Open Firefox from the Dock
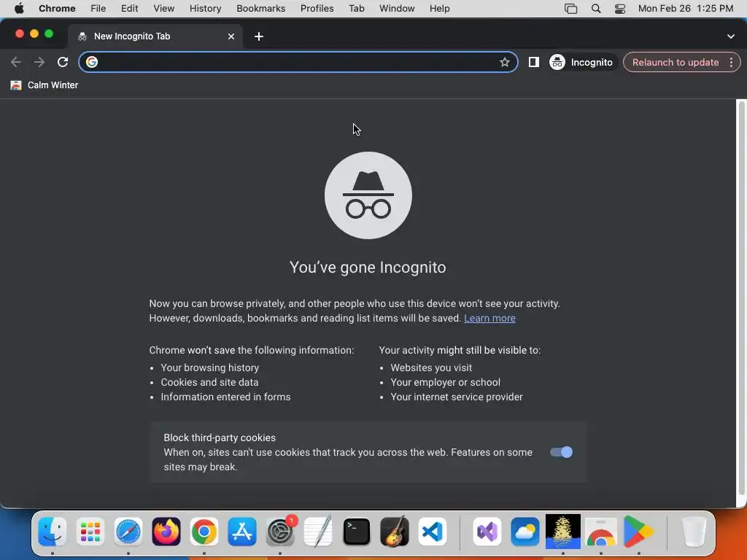 coord(166,532)
